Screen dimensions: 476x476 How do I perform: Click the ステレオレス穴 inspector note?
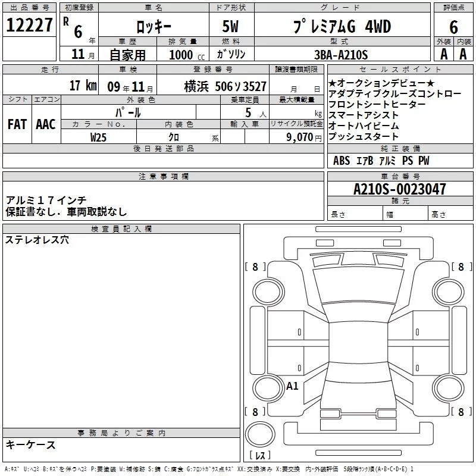pos(37,240)
